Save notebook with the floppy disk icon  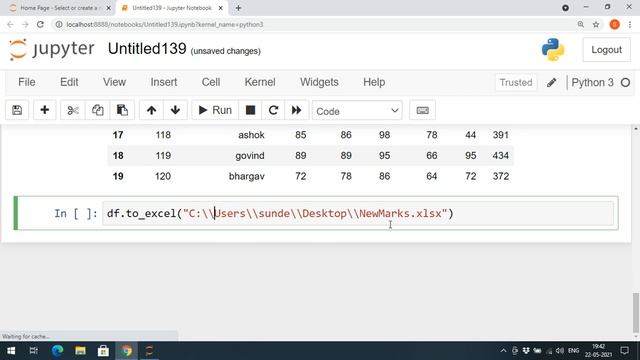pyautogui.click(x=17, y=110)
